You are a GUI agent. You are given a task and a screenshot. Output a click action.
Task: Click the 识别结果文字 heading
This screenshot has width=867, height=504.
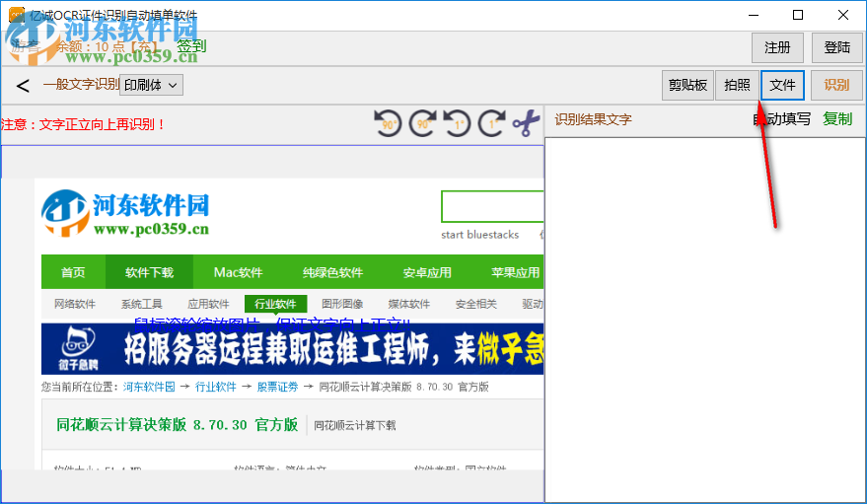[594, 119]
